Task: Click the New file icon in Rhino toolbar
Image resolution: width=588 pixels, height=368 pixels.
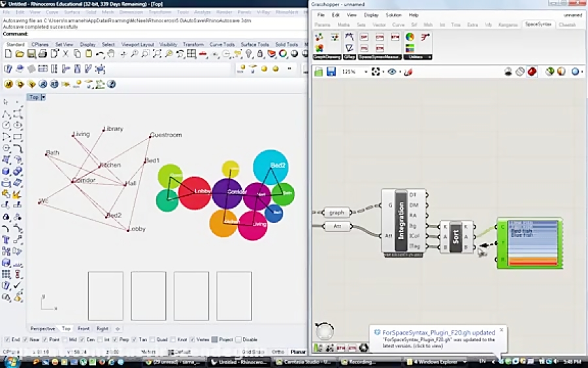Action: (8, 54)
